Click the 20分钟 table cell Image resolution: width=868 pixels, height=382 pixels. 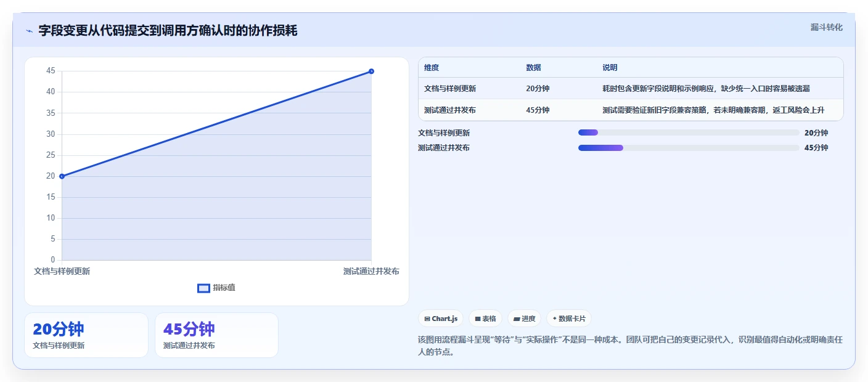pyautogui.click(x=538, y=89)
